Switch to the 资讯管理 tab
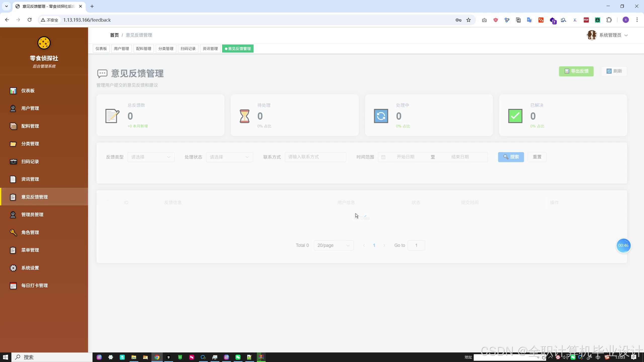 (x=210, y=49)
